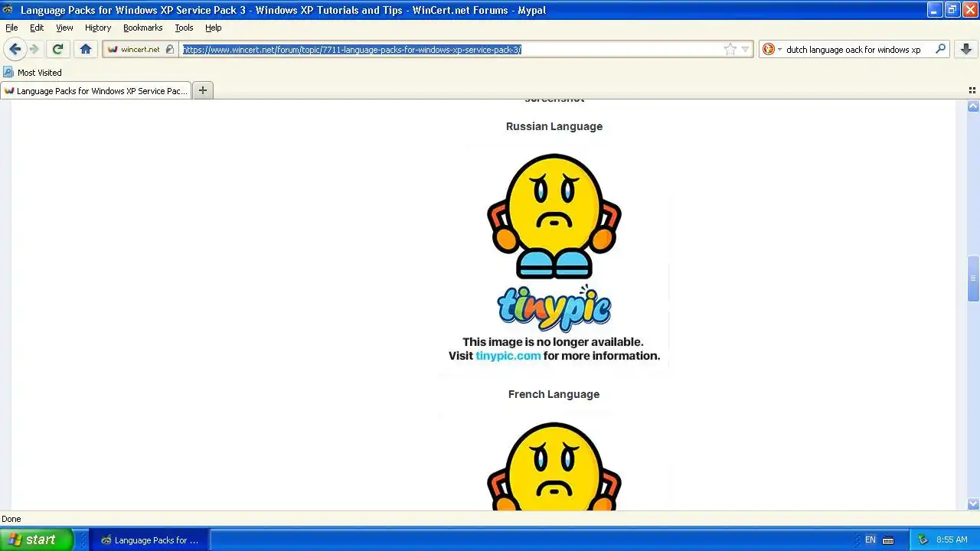The image size is (980, 551).
Task: Click the Mypal icon in title bar
Action: (8, 10)
